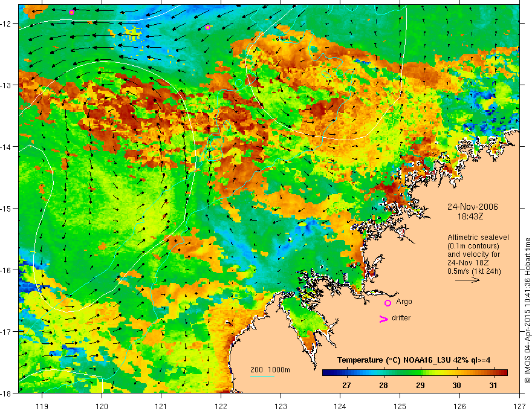
Task: Click the '24-Nov-2006' date text
Action: pyautogui.click(x=473, y=207)
